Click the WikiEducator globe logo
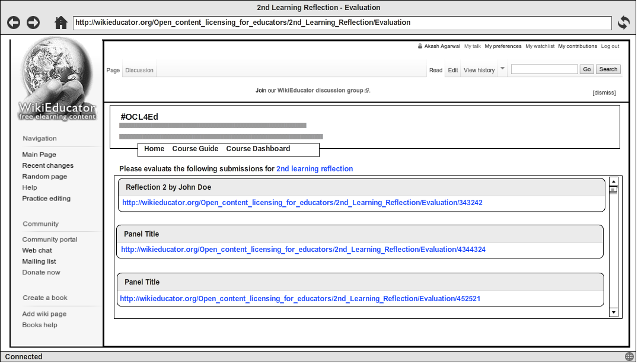Screen dimensions: 638x364 [x=58, y=79]
